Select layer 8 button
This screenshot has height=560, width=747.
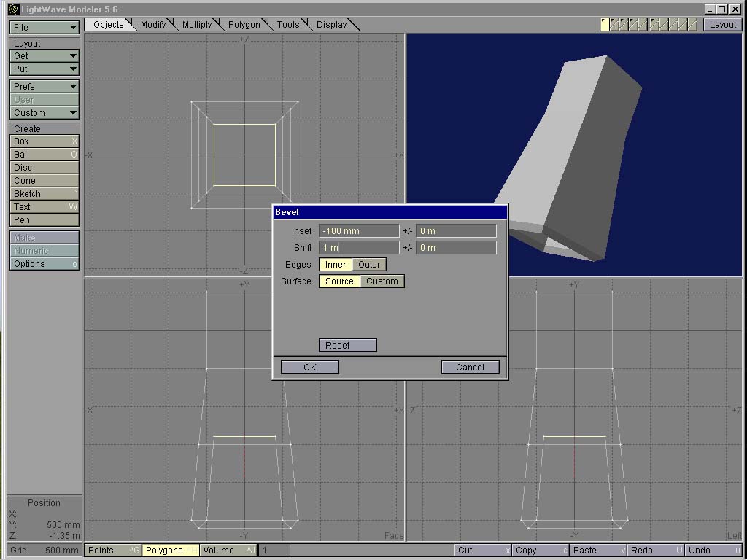673,24
